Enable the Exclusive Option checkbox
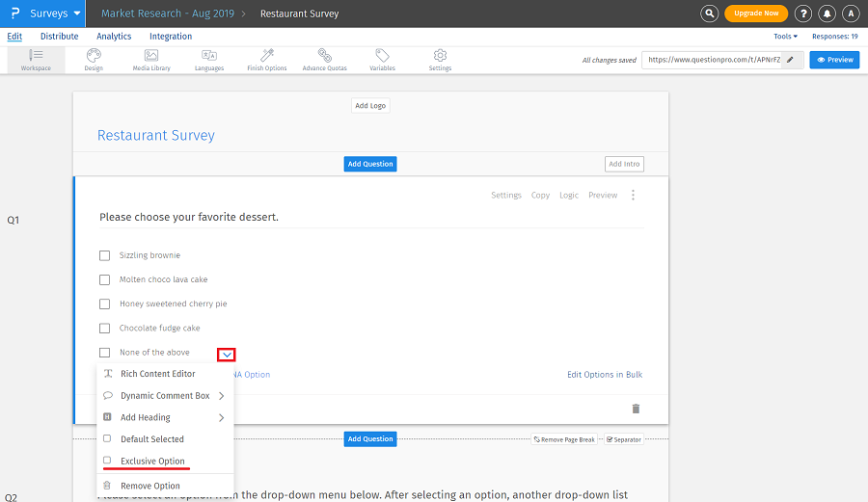 (x=107, y=462)
